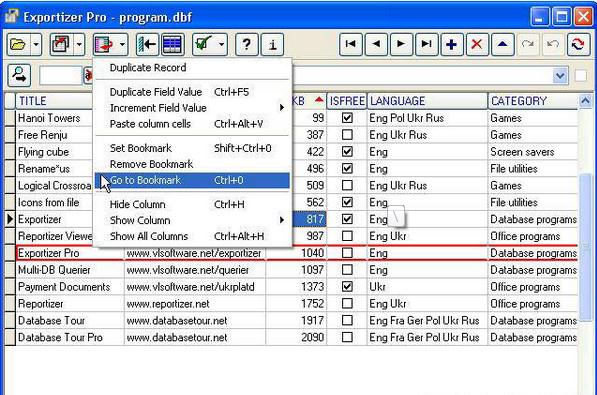Click the grayed undo arrow icon
Screen dimensions: 597x395
pos(553,45)
